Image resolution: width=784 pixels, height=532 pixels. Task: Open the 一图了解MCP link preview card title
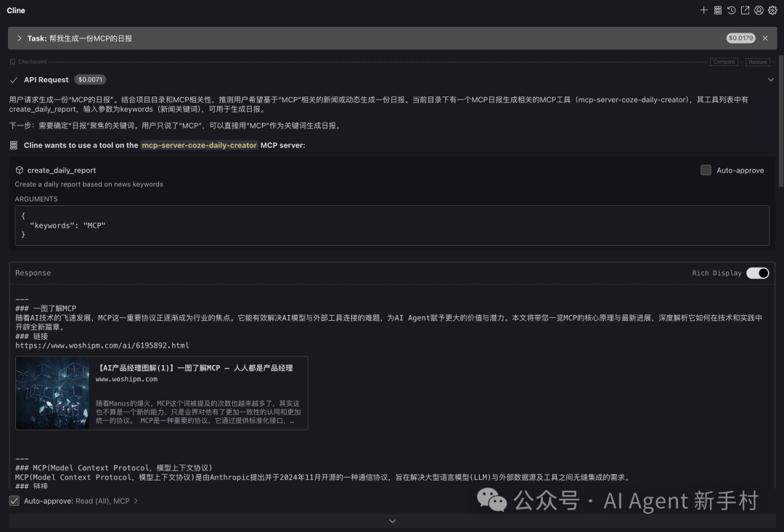[195, 368]
